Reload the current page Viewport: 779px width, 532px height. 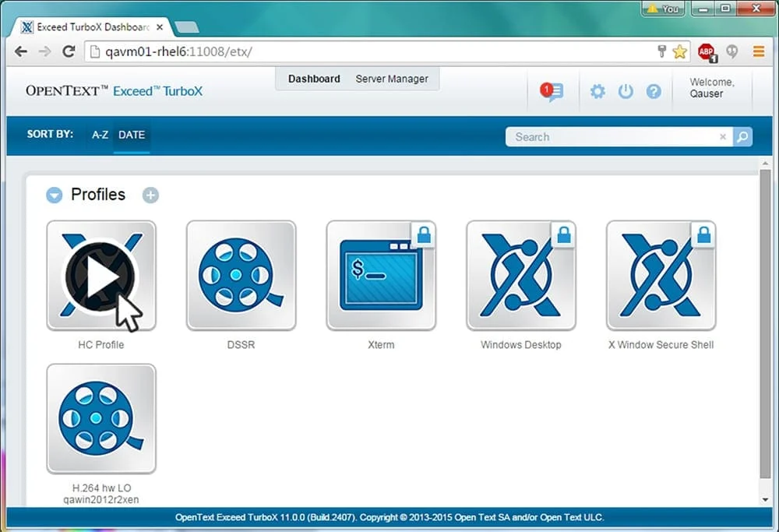point(69,51)
